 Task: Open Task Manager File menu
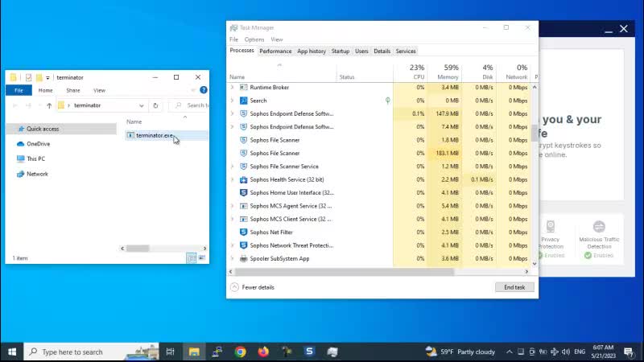pyautogui.click(x=233, y=39)
